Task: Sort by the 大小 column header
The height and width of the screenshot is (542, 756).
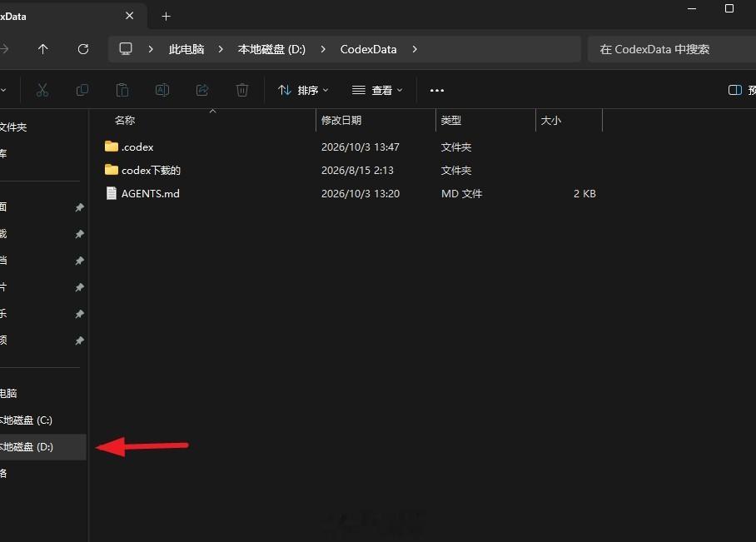Action: click(551, 120)
